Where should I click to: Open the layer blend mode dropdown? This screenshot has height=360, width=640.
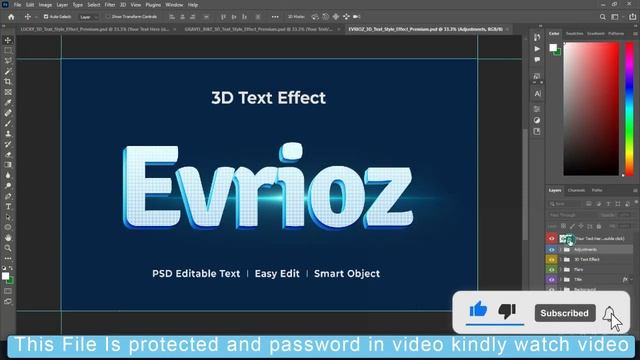point(571,215)
